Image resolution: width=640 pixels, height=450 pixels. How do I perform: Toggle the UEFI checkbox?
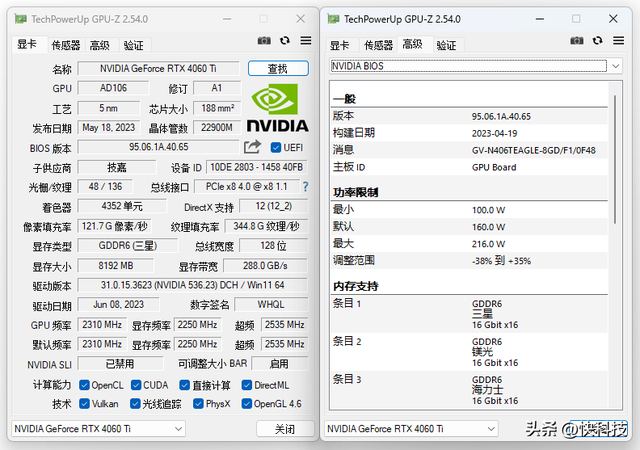276,147
